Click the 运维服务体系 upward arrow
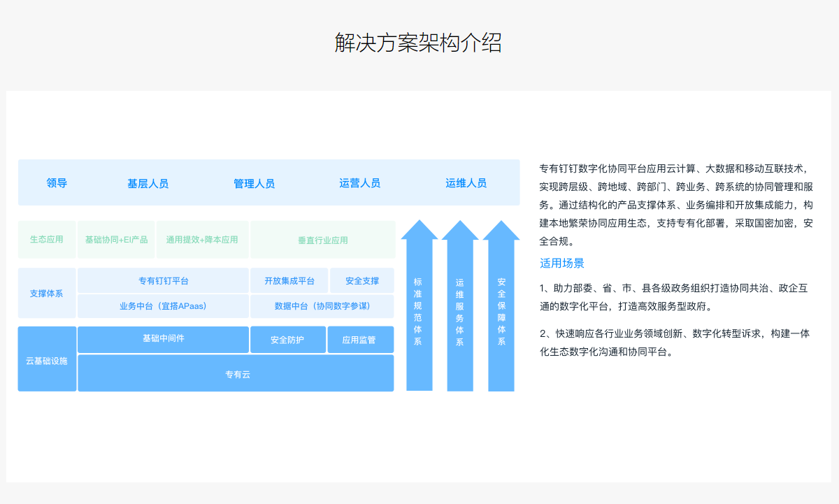 pyautogui.click(x=459, y=311)
